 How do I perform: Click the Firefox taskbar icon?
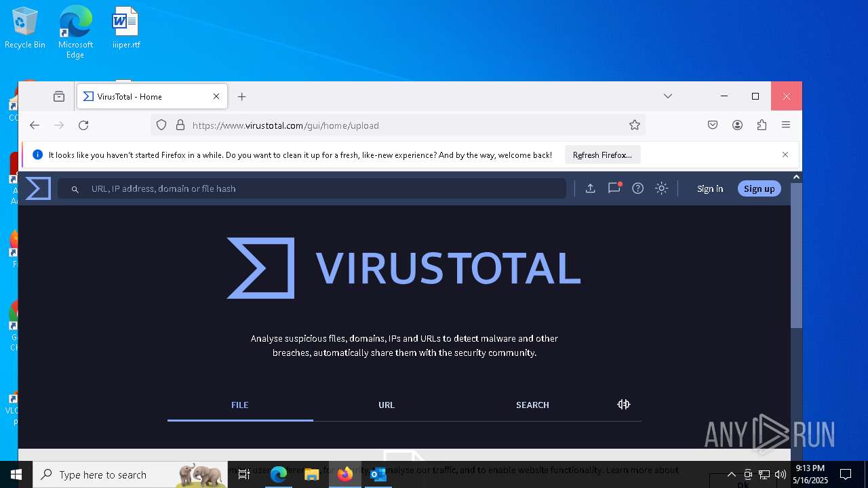(345, 474)
